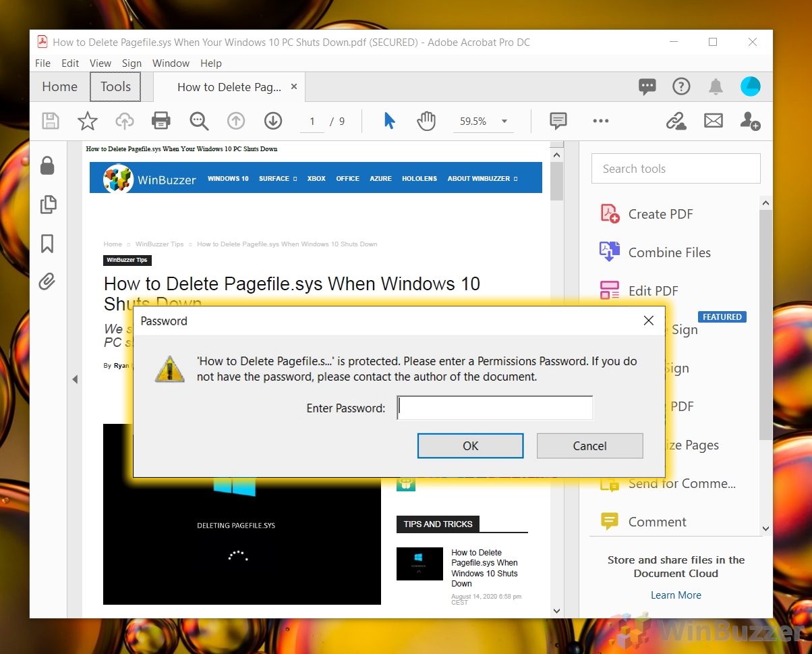
Task: Open the attachments paperclip panel
Action: tap(47, 281)
